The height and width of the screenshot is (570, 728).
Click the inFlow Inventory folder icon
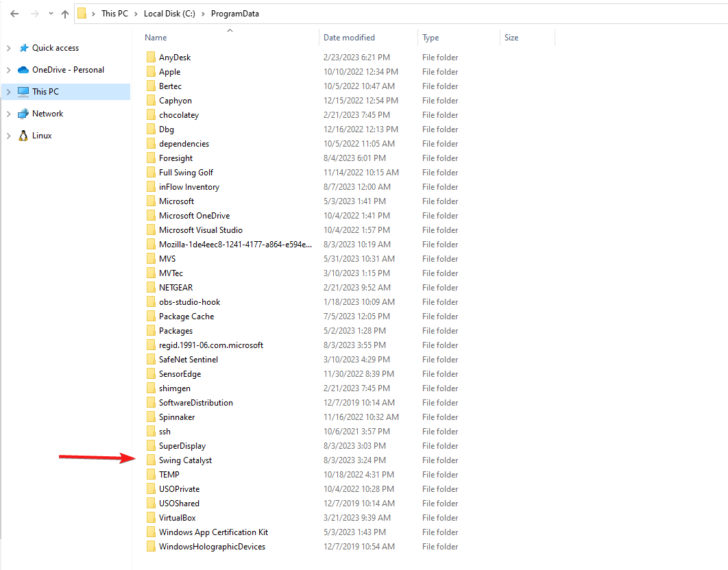151,186
